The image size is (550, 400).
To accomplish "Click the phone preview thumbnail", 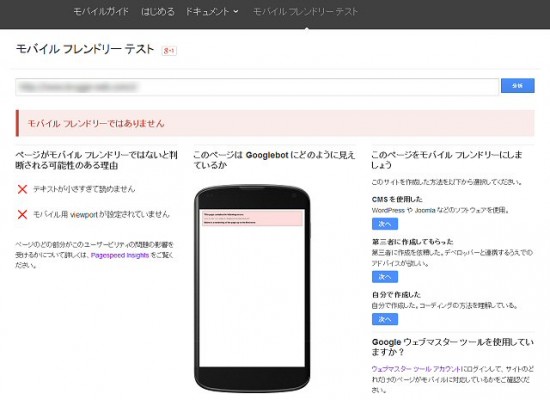I will point(252,288).
